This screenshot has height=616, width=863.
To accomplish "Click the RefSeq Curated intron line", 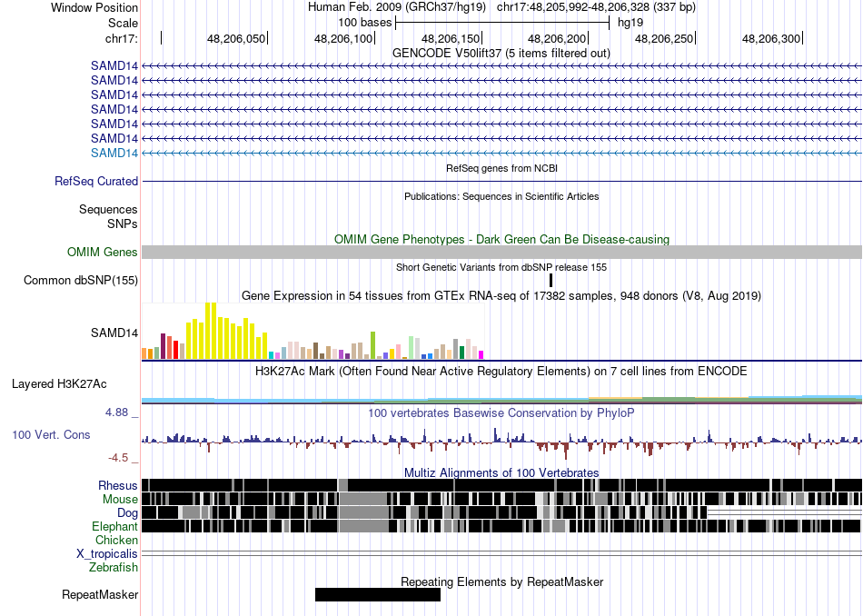I will 502,181.
